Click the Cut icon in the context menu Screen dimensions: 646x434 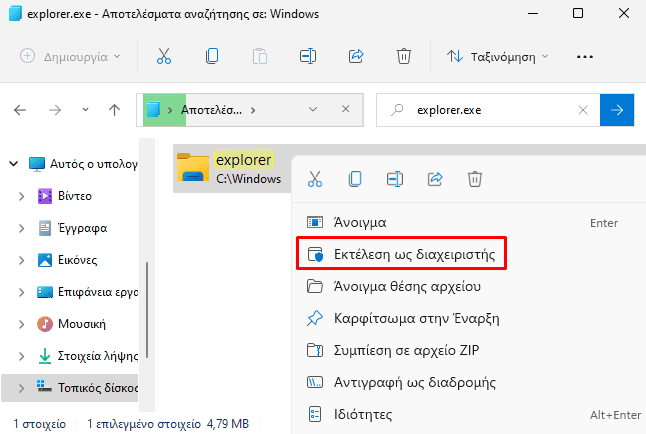(x=315, y=179)
